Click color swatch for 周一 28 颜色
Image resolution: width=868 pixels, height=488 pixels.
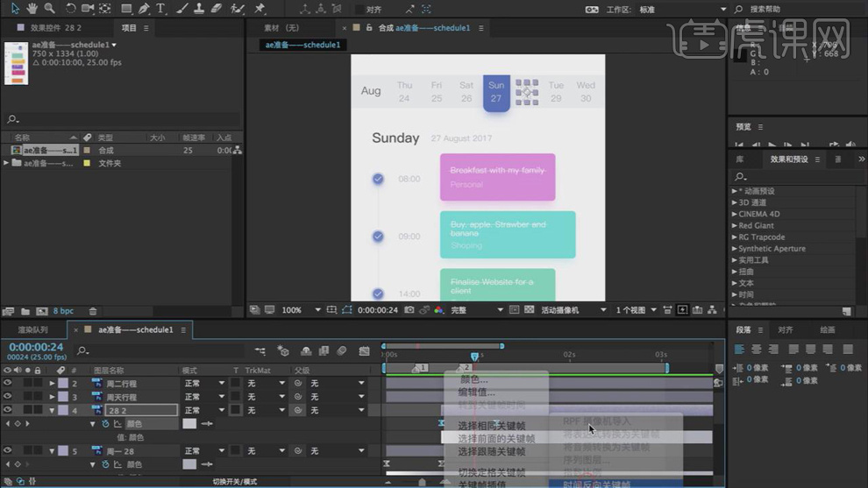coord(189,464)
